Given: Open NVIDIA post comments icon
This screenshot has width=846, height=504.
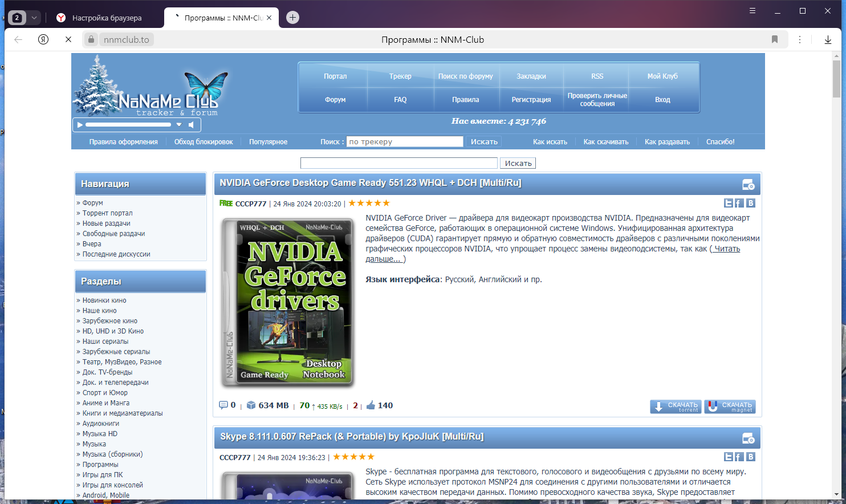Looking at the screenshot, I should tap(223, 405).
